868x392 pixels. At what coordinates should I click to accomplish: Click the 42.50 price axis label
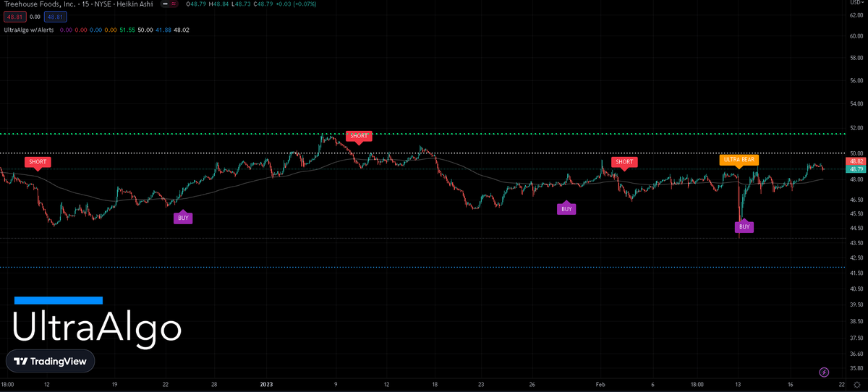[x=858, y=257]
